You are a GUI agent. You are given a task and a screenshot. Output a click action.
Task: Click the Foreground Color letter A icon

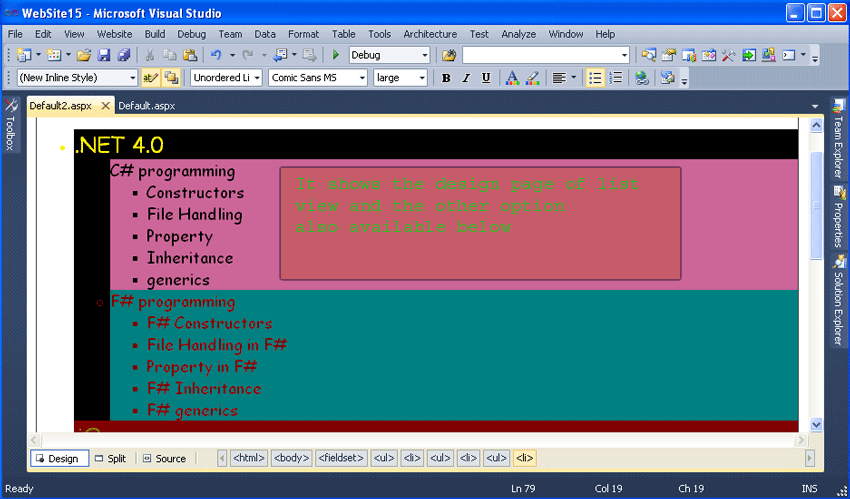(x=512, y=78)
